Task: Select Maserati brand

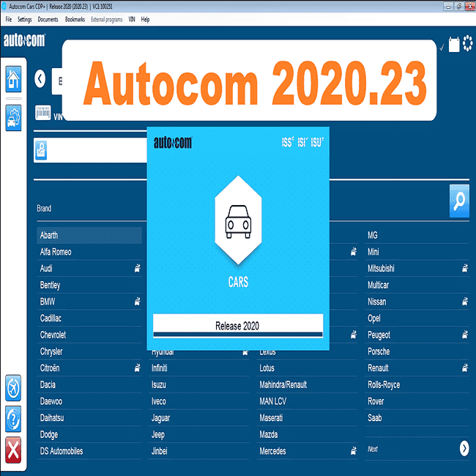Action: click(x=308, y=417)
